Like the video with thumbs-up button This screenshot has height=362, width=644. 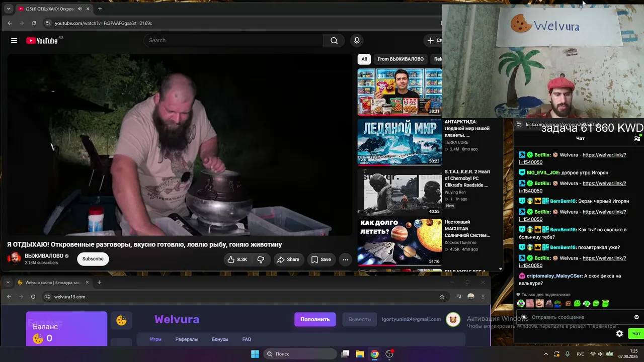point(237,259)
